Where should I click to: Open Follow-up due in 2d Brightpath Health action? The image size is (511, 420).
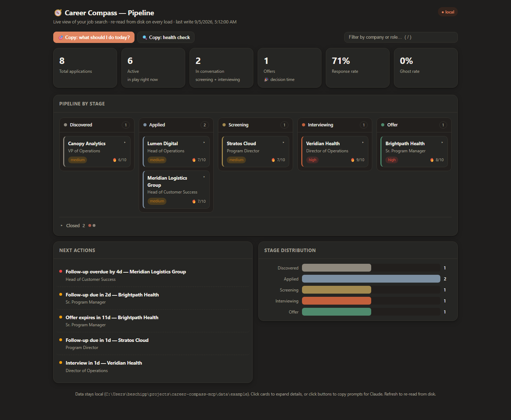[x=153, y=298]
